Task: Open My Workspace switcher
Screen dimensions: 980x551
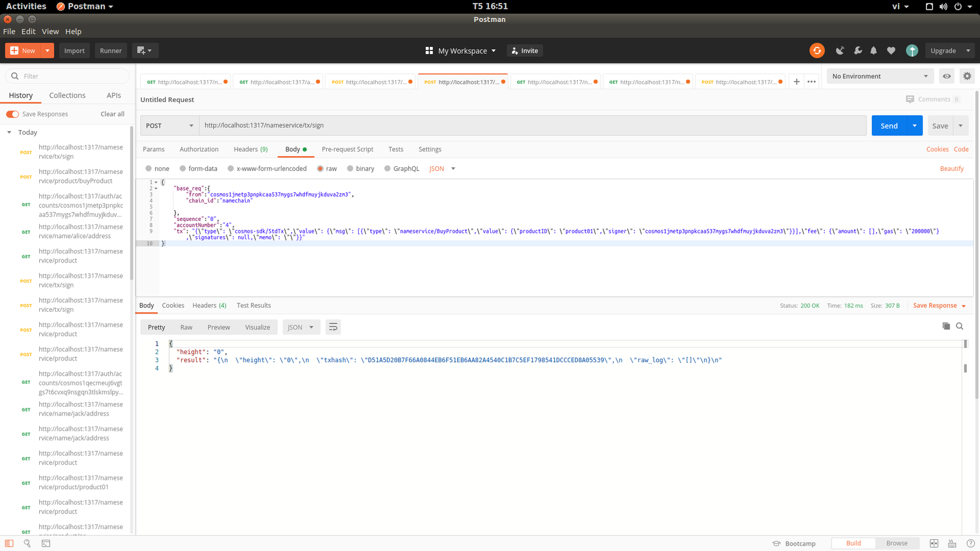Action: pyautogui.click(x=461, y=50)
